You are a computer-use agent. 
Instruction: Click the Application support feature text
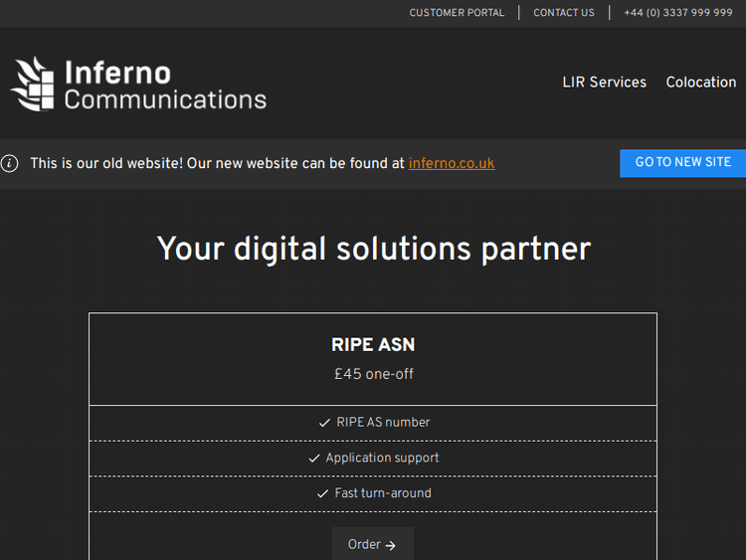click(382, 459)
